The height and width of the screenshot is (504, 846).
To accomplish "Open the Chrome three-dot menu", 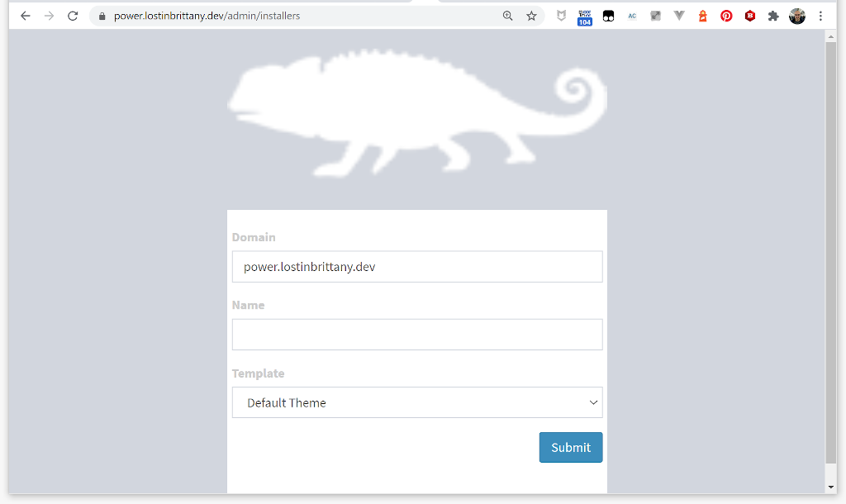I will tap(820, 16).
